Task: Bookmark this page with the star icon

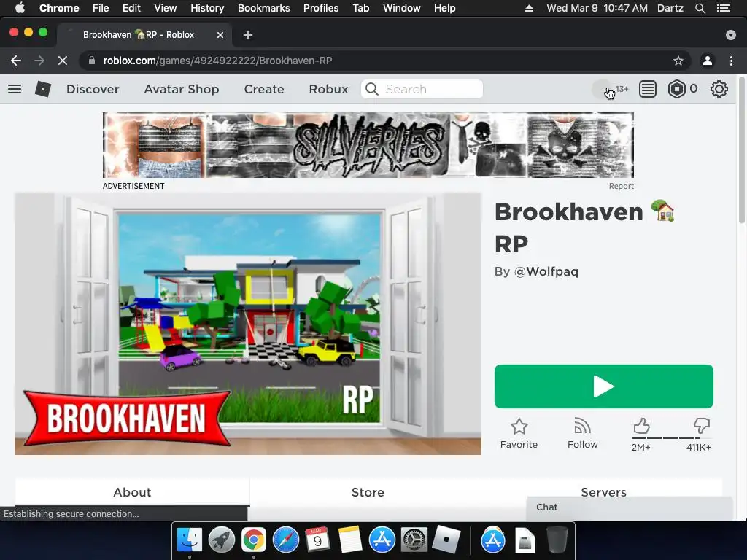Action: (678, 61)
